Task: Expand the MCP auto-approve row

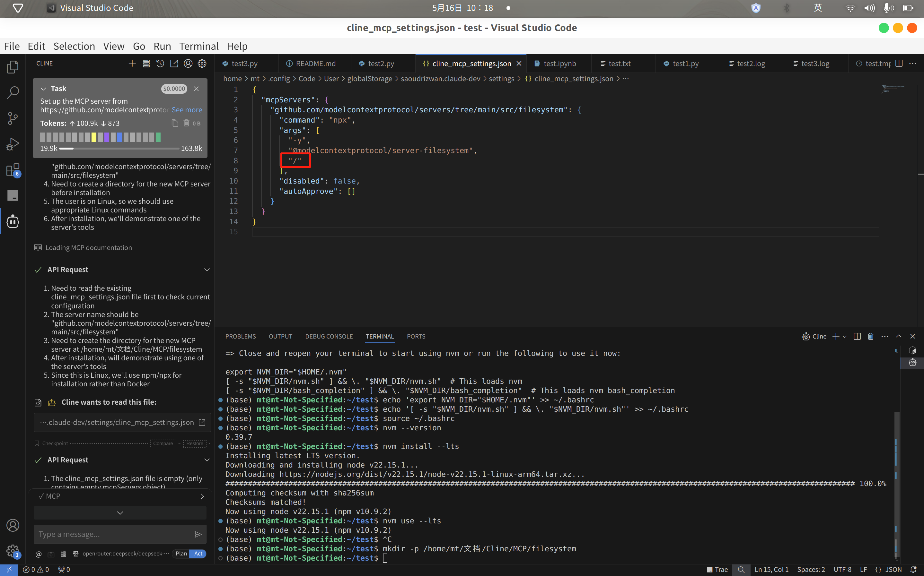Action: coord(202,496)
